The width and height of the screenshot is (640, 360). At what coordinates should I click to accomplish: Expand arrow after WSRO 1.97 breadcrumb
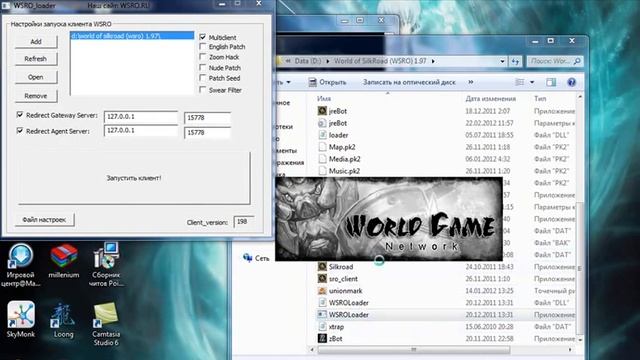[433, 61]
